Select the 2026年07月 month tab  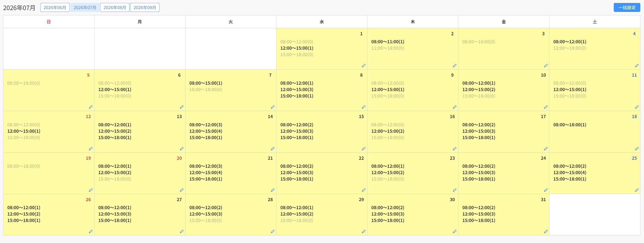85,8
